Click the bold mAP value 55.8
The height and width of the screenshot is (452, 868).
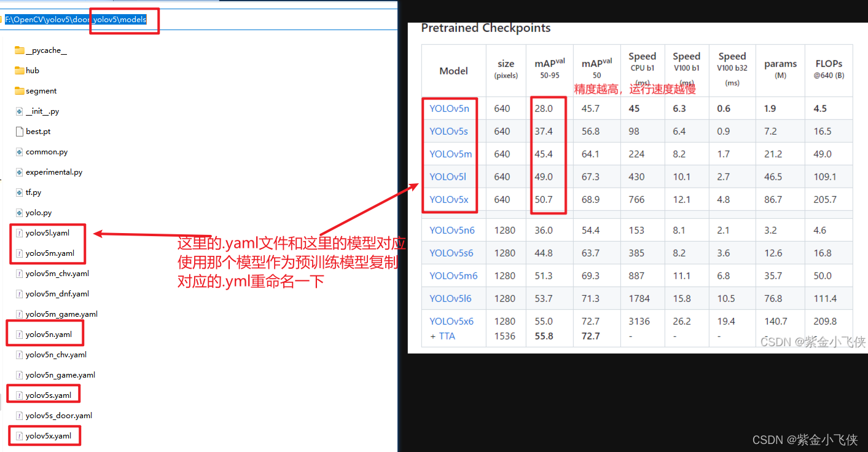pos(544,336)
